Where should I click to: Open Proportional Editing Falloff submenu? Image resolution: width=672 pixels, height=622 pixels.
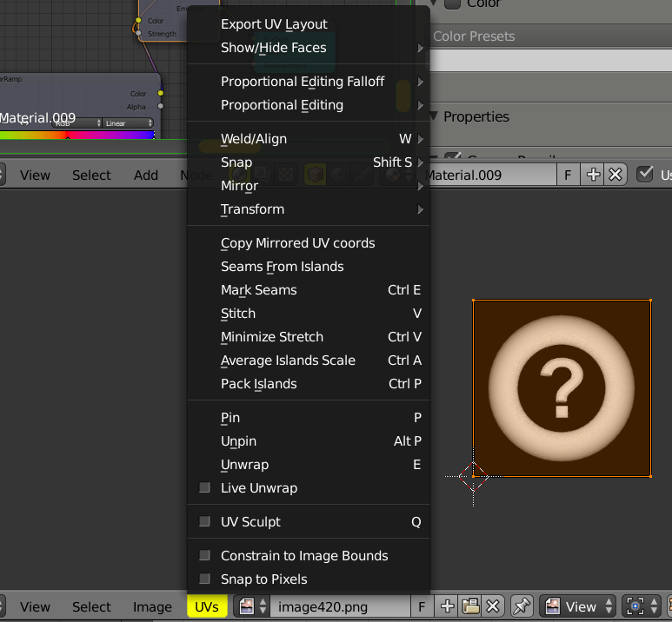click(x=309, y=82)
